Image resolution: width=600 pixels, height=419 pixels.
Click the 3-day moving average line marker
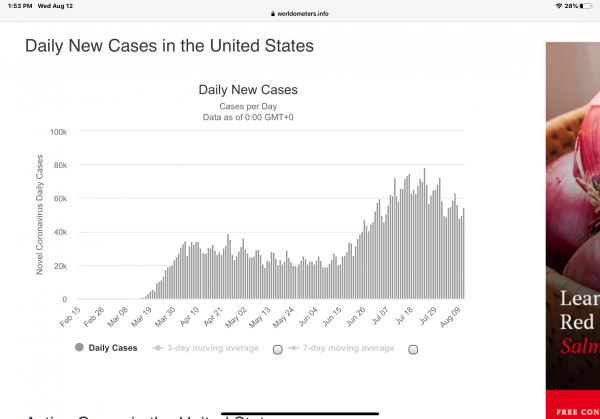(158, 348)
